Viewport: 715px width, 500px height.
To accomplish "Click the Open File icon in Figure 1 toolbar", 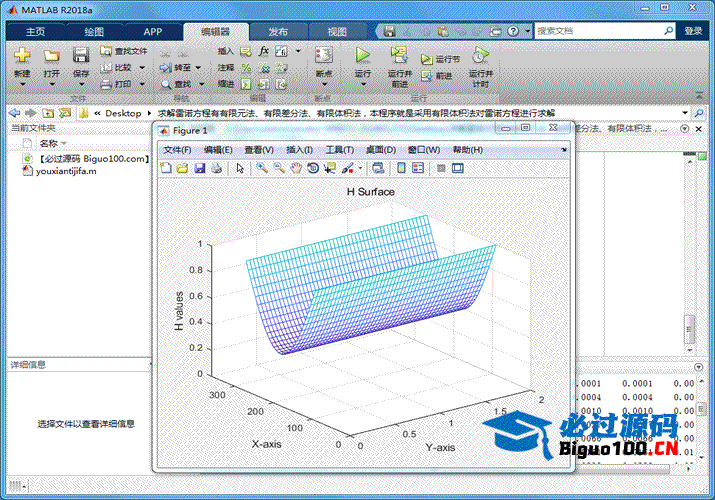I will tap(182, 168).
